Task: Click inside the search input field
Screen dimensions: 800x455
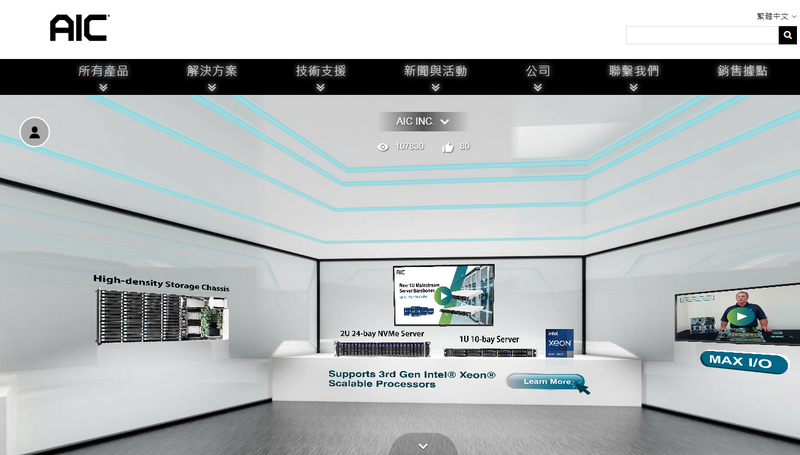Action: coord(702,35)
